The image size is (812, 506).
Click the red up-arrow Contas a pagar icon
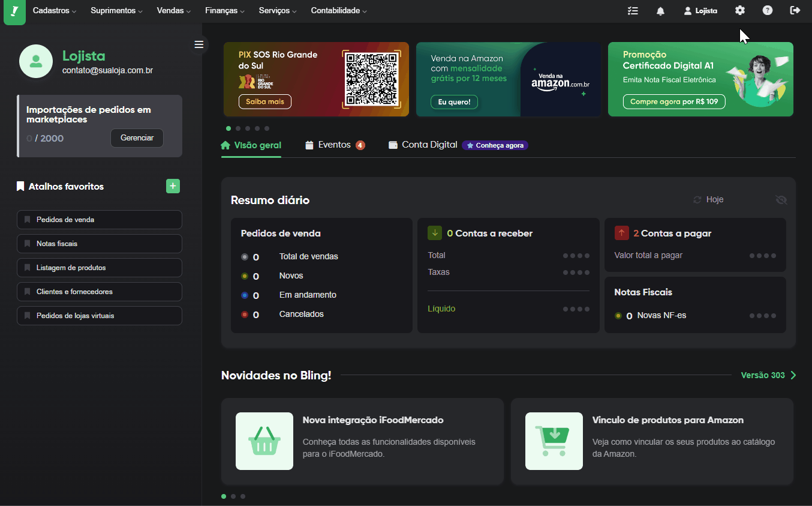coord(621,233)
